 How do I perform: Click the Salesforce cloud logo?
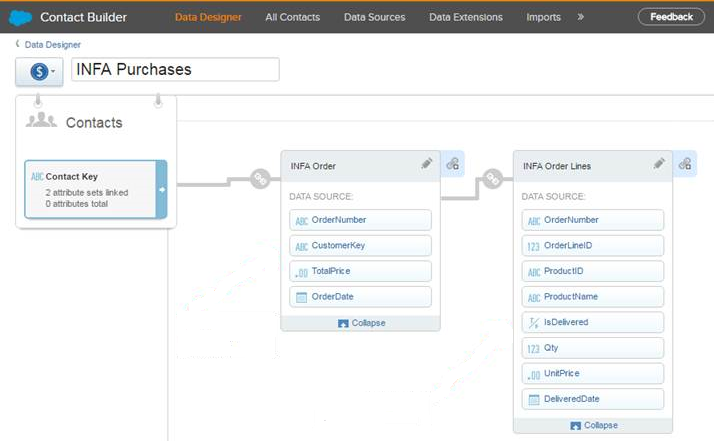click(21, 17)
